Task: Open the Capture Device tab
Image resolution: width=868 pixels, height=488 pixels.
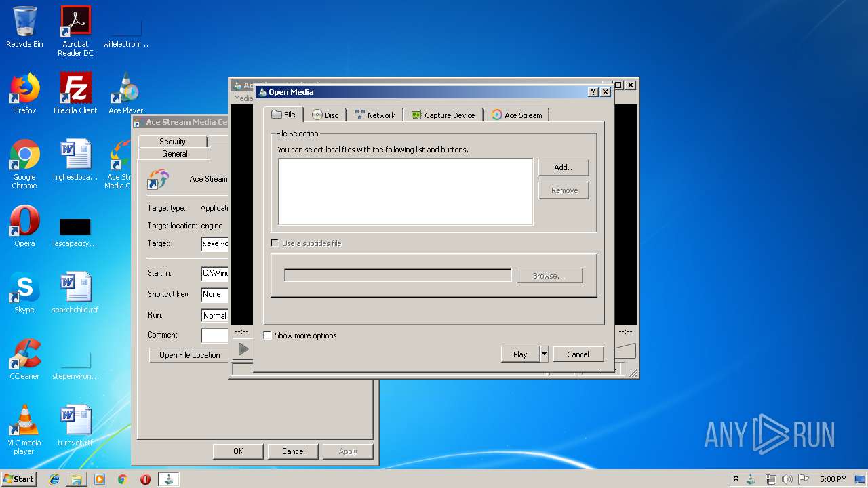Action: (x=443, y=115)
